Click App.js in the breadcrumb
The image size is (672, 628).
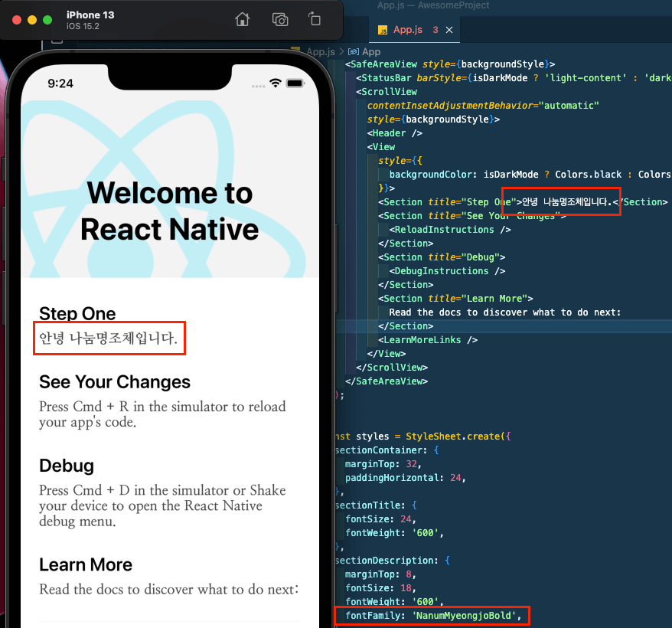(x=321, y=52)
